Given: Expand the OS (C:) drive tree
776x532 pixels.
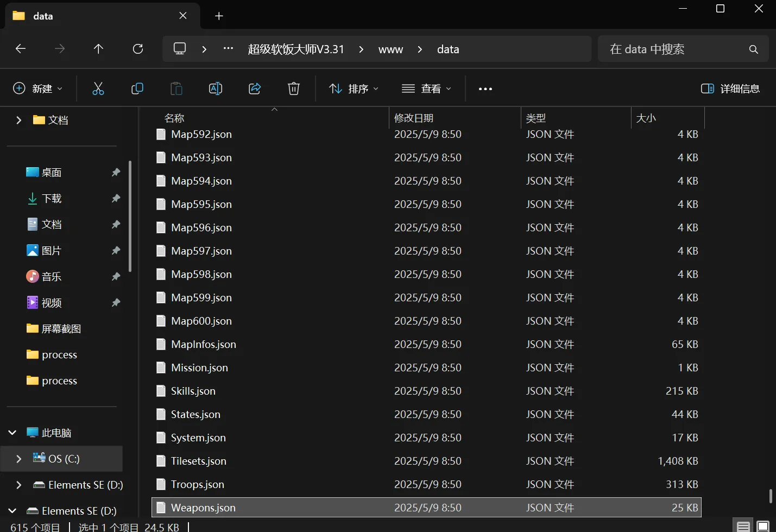Looking at the screenshot, I should [19, 459].
